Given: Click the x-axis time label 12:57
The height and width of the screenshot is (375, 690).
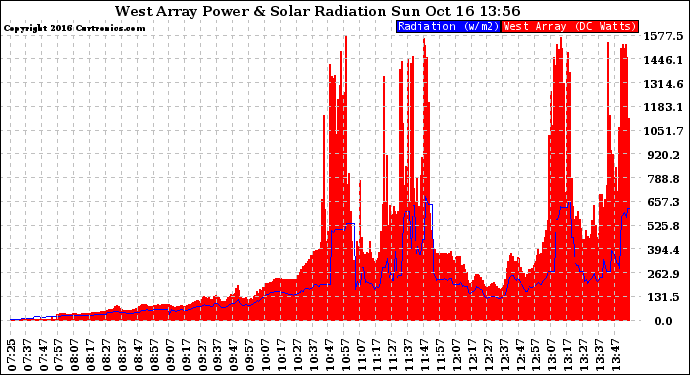Looking at the screenshot, I should coord(536,355).
